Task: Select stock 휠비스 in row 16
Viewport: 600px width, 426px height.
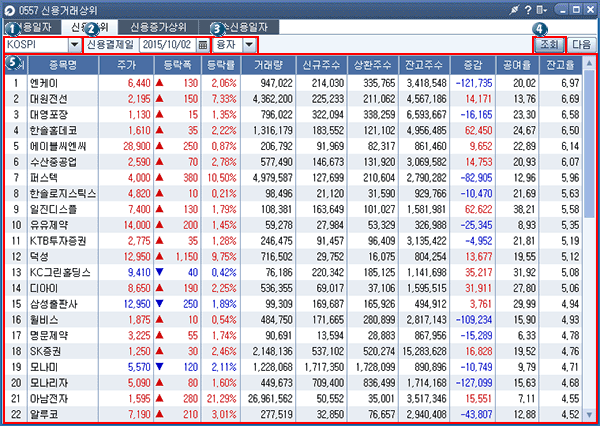Action: click(x=44, y=320)
